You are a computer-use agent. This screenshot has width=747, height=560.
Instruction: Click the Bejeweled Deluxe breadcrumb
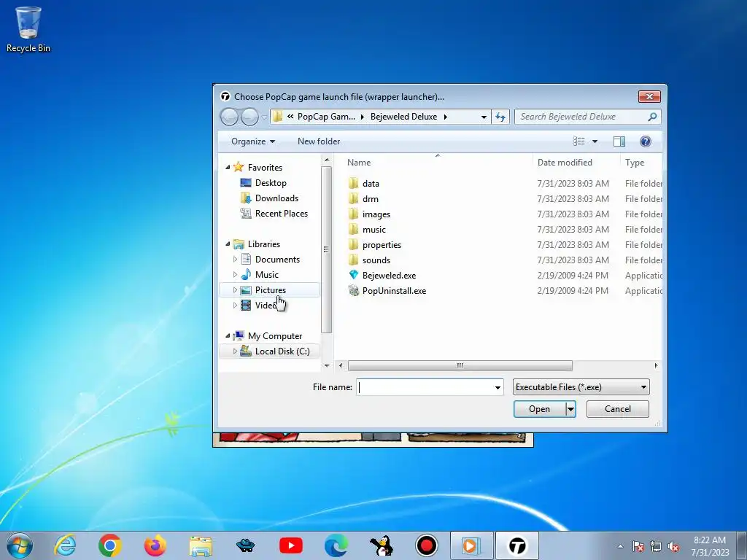pos(403,117)
